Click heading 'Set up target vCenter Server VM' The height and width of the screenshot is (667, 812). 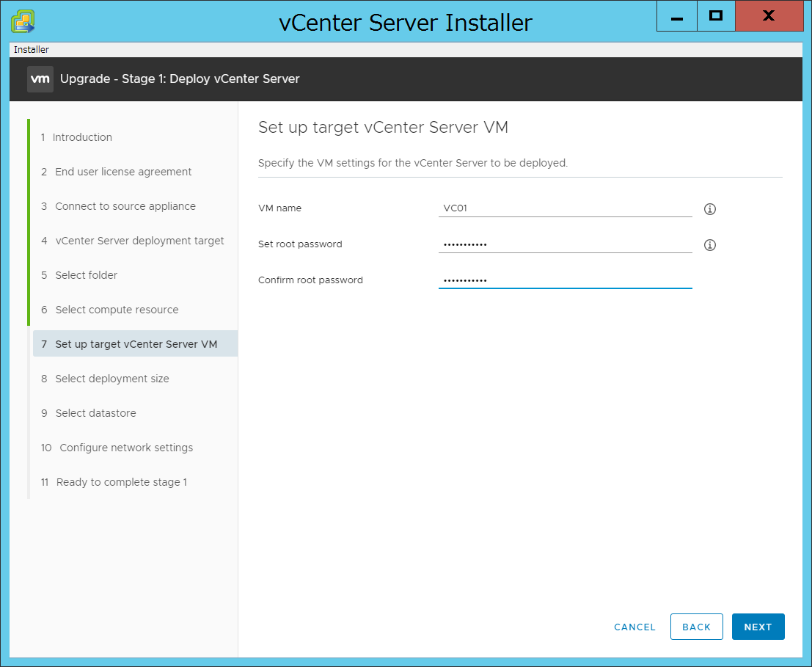[383, 128]
